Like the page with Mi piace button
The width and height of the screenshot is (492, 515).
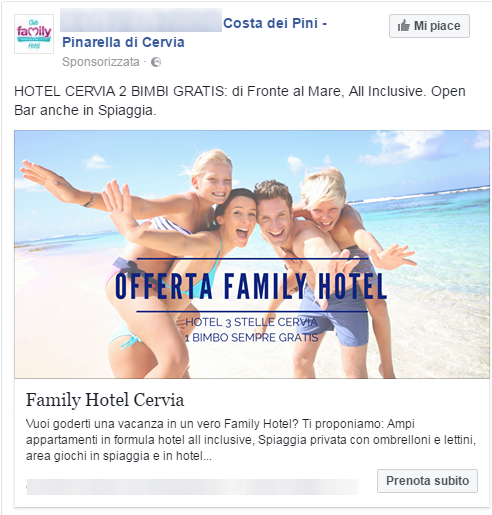(429, 26)
